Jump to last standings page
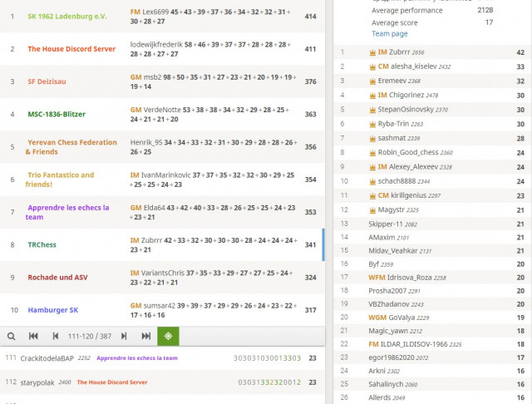Screen dimensions: 532x404 146,336
